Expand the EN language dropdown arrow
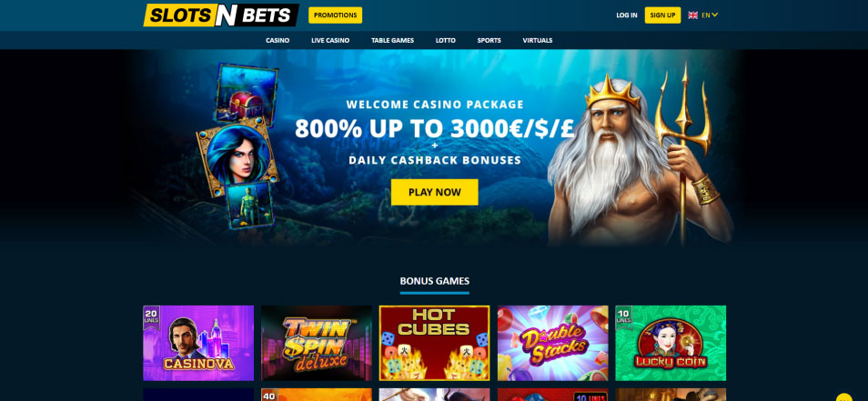The width and height of the screenshot is (868, 401). [x=714, y=15]
